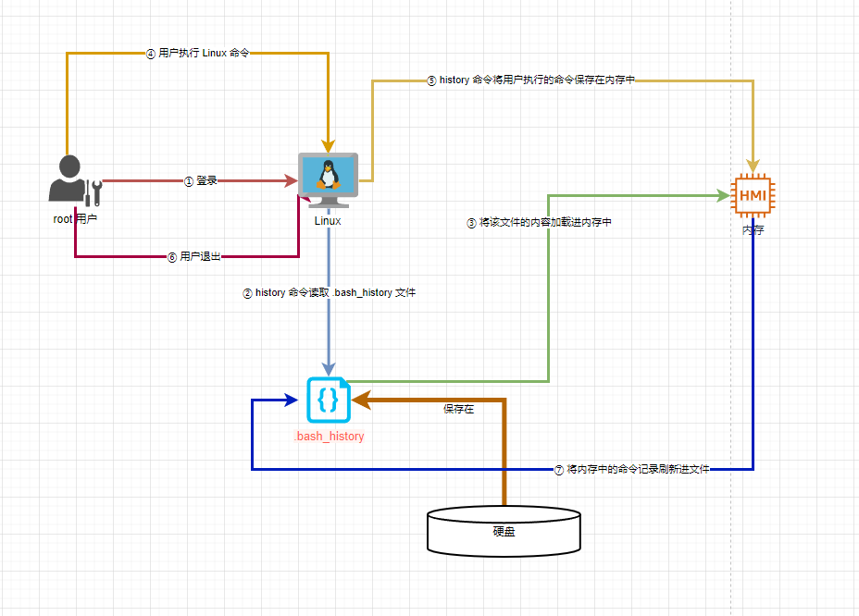
Task: Click the '⑦ 将内存中的命令记录刷新进文件' label
Action: [631, 470]
